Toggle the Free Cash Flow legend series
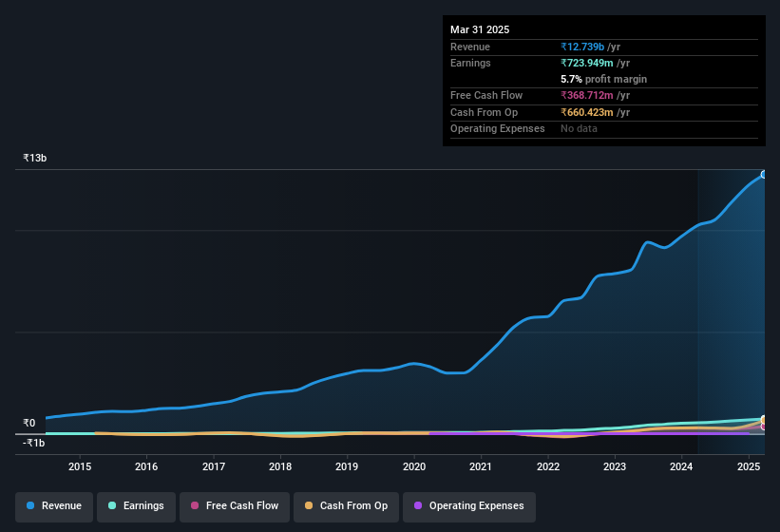The image size is (780, 532). point(235,506)
